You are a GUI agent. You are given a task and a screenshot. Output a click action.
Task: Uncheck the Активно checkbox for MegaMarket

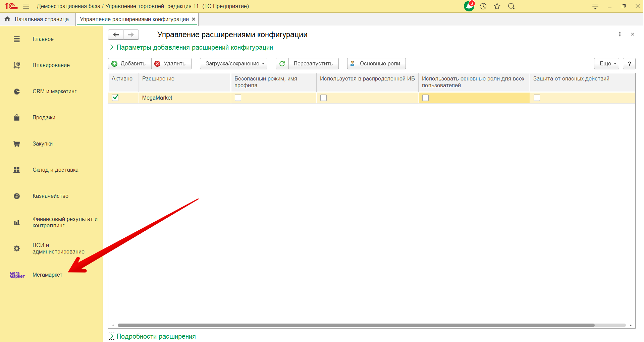pyautogui.click(x=115, y=98)
